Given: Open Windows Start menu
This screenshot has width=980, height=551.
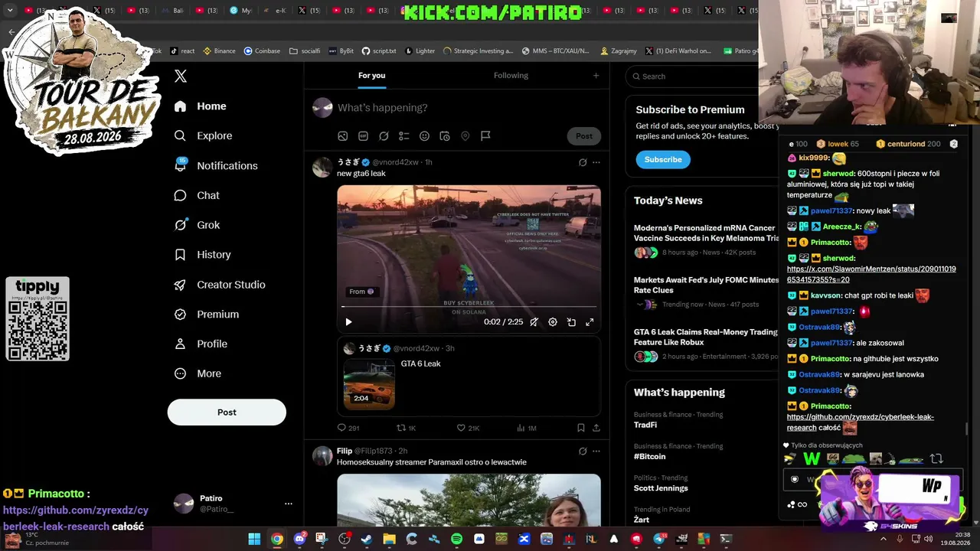Looking at the screenshot, I should coord(254,539).
